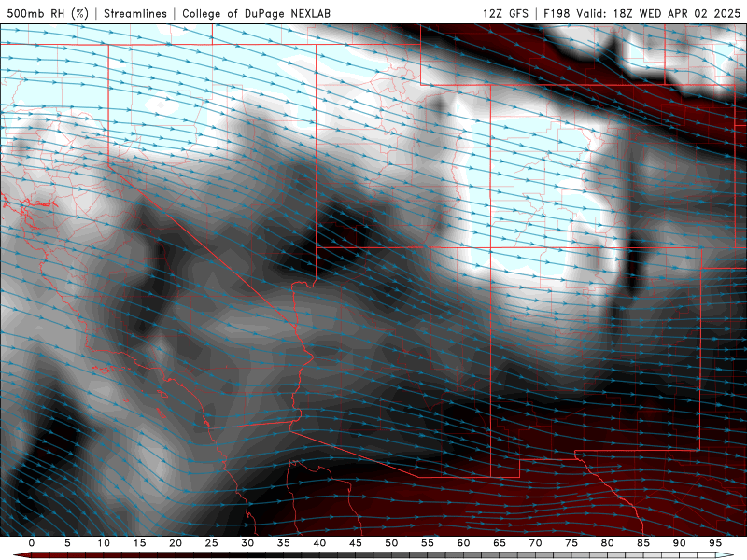The width and height of the screenshot is (747, 560).
Task: Click the legend value "0"
Action: point(32,543)
